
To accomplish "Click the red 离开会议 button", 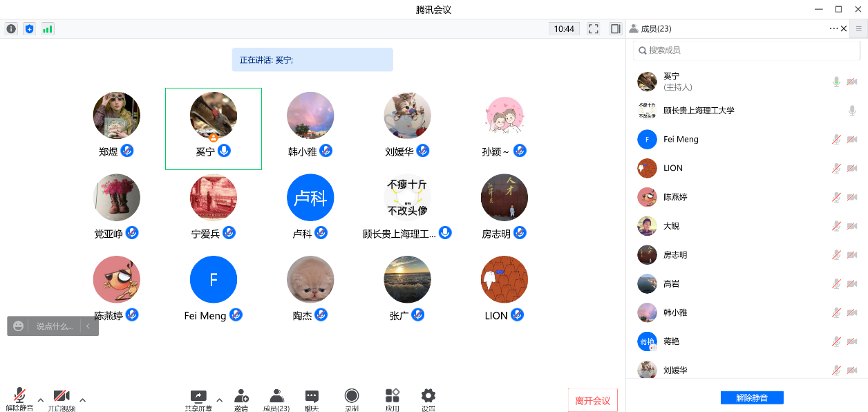I will click(x=592, y=401).
